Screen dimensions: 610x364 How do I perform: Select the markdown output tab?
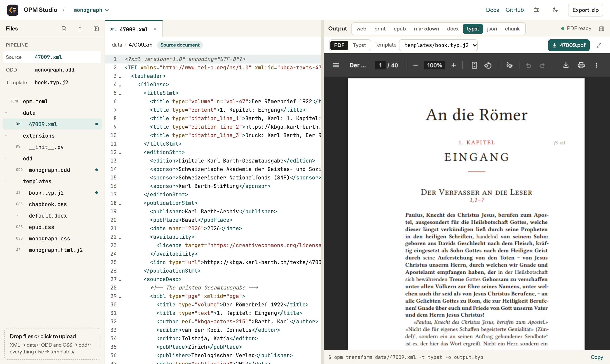coord(426,29)
